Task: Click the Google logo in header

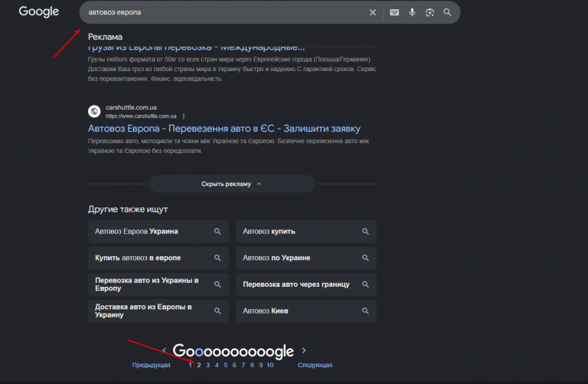Action: [38, 11]
